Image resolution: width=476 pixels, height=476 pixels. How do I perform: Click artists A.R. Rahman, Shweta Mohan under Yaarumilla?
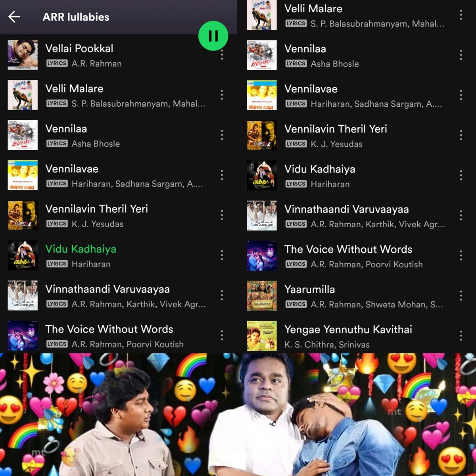[x=376, y=304]
